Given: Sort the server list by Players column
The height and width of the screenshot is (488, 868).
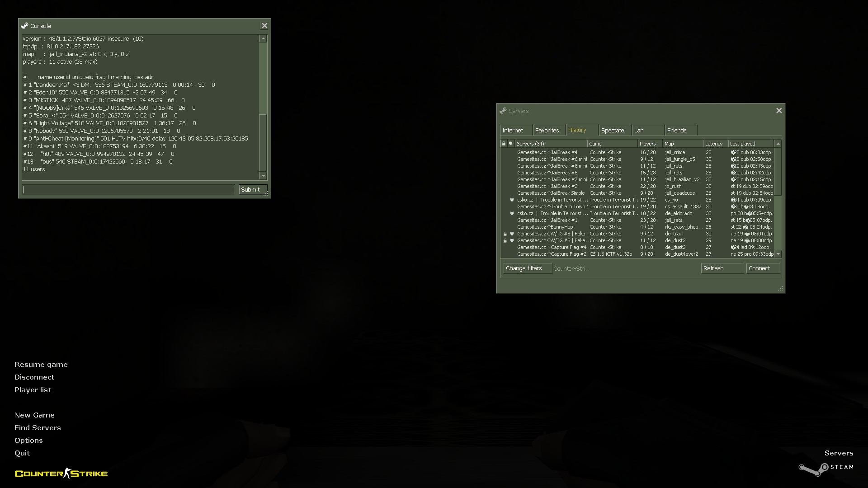Looking at the screenshot, I should 651,144.
